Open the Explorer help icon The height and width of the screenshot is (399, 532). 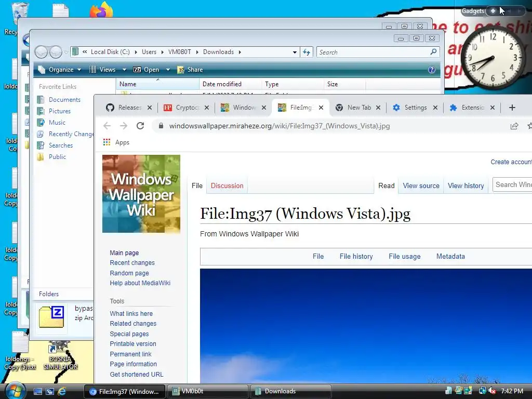431,70
